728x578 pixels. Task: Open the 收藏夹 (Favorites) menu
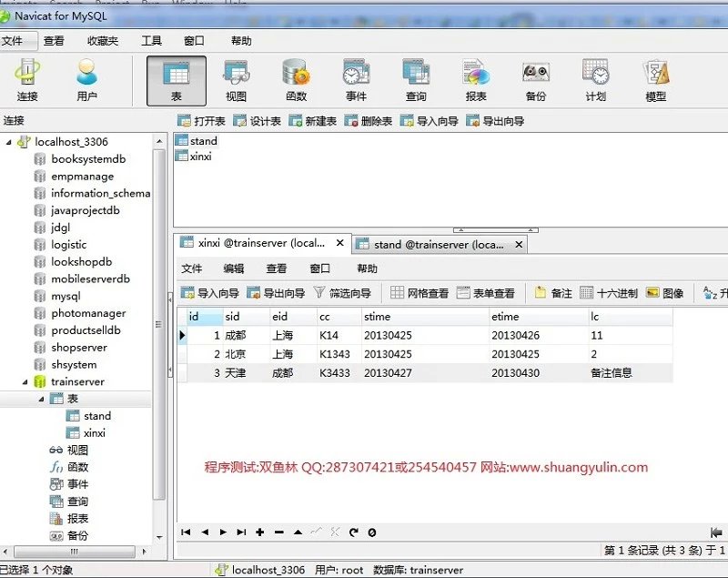[x=103, y=41]
